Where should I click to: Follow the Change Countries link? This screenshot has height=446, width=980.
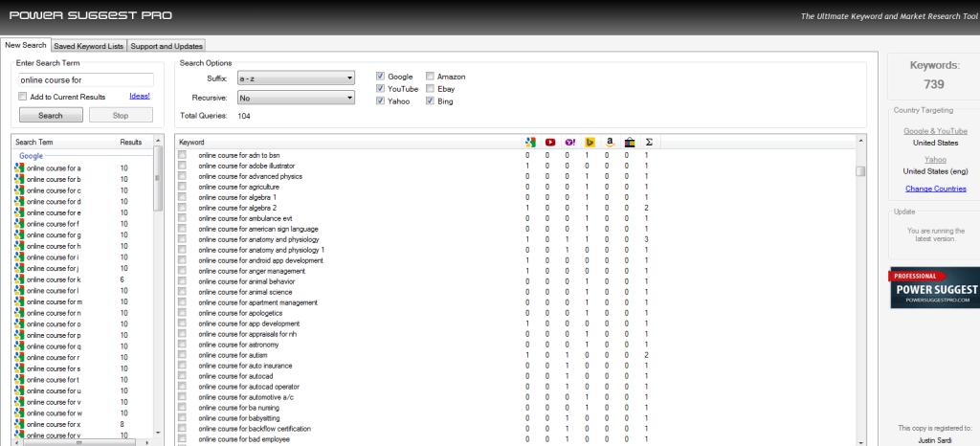click(x=936, y=189)
